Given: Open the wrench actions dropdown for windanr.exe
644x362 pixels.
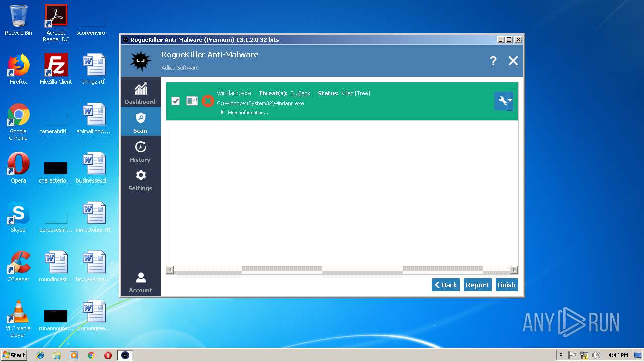Looking at the screenshot, I should pyautogui.click(x=504, y=101).
